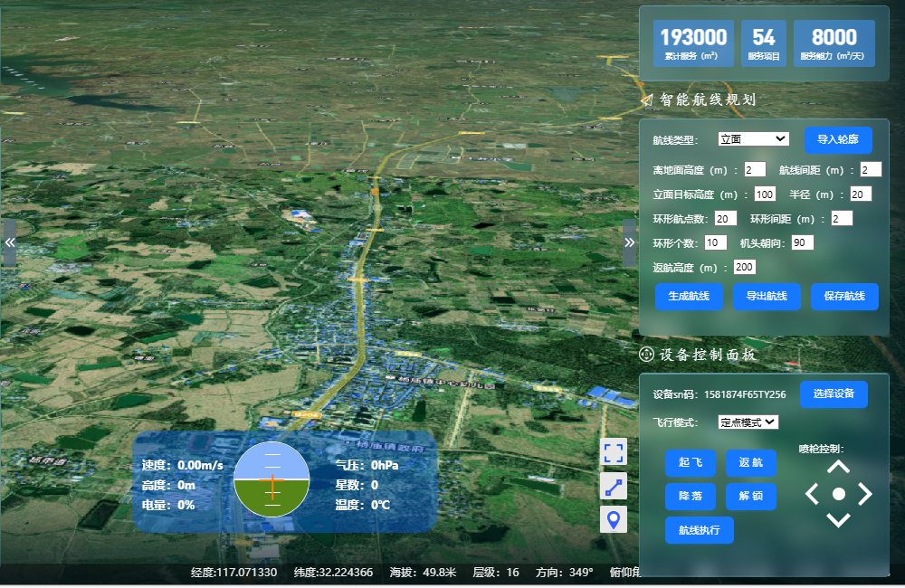Click the 导入轮廓 button
This screenshot has width=905, height=588.
pyautogui.click(x=838, y=140)
